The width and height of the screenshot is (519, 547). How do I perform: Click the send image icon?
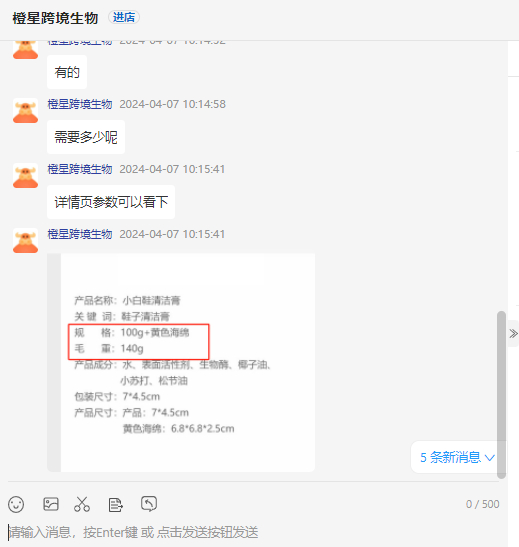point(51,504)
